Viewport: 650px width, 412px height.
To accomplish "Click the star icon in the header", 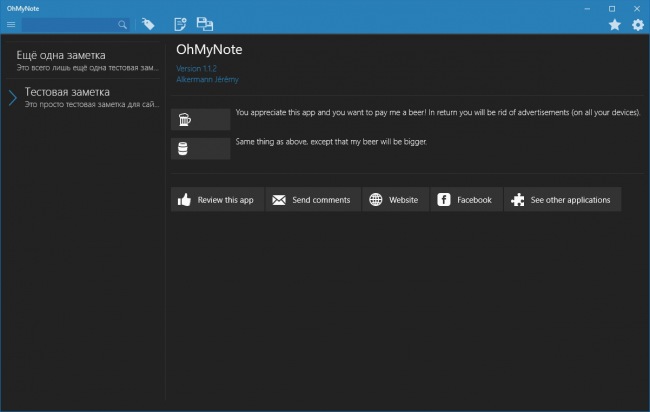I will coord(614,25).
